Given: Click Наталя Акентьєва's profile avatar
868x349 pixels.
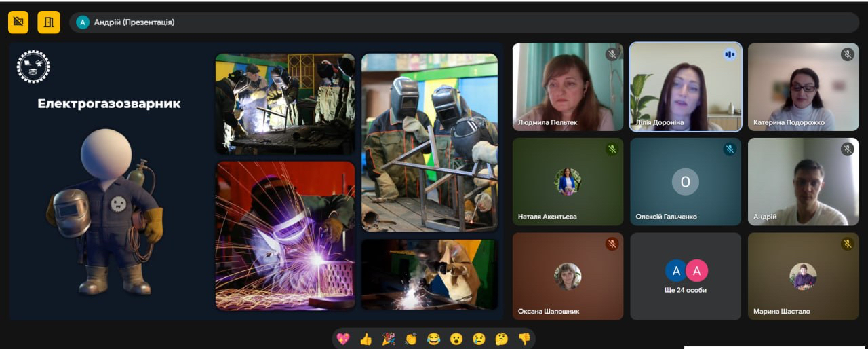Looking at the screenshot, I should [568, 181].
